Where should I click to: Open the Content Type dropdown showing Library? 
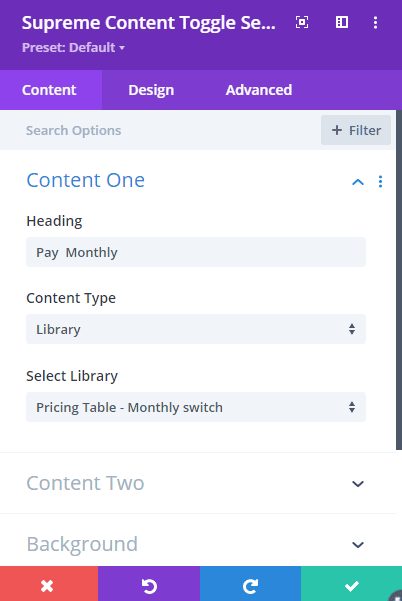[x=196, y=329]
